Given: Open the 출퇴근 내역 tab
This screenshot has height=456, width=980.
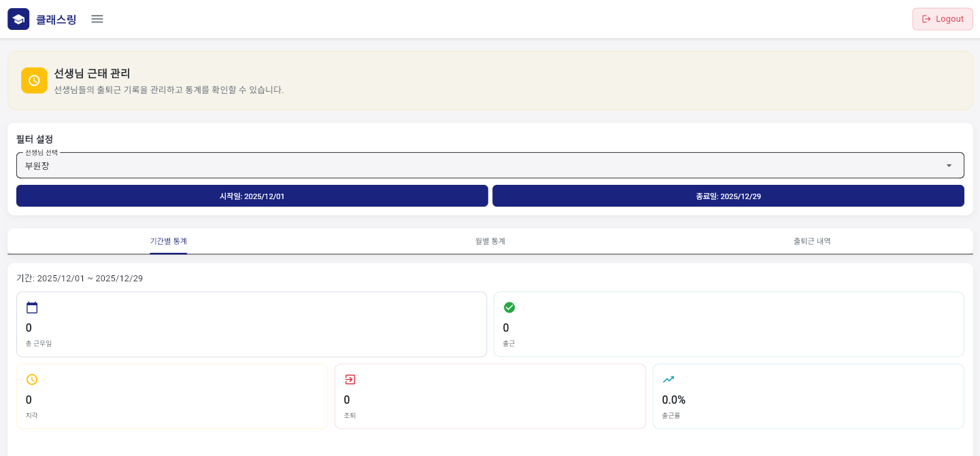Looking at the screenshot, I should click(x=812, y=241).
